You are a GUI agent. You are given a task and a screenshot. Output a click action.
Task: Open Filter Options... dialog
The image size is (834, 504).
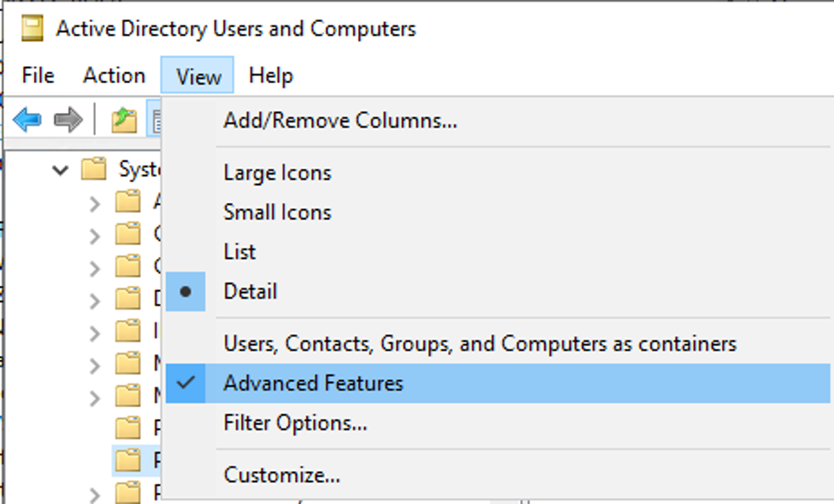[x=497, y=423]
